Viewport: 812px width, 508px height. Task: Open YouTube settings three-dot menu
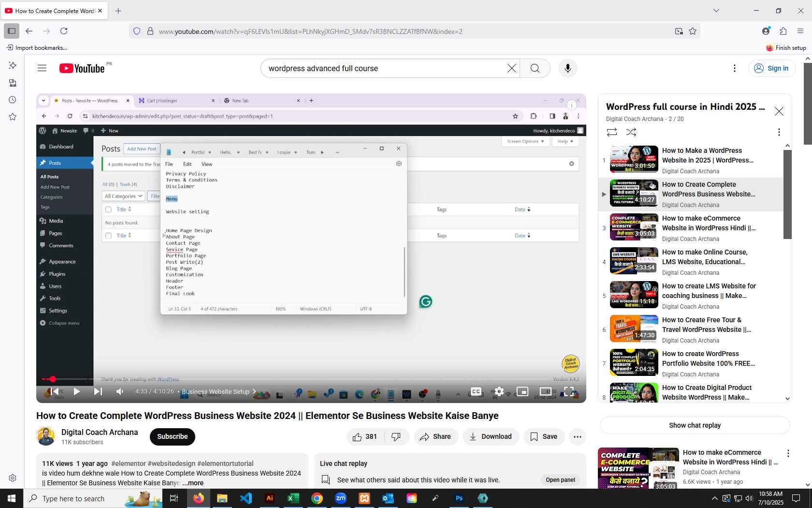click(x=735, y=68)
